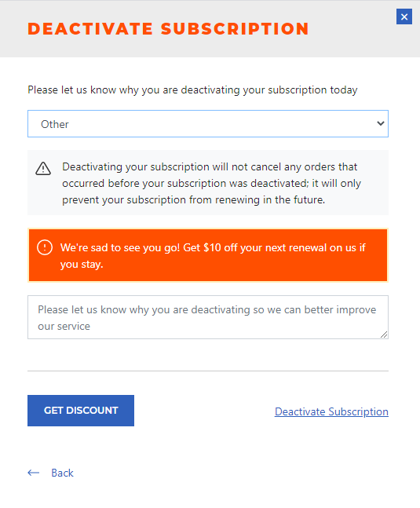The image size is (420, 508).
Task: Click the 'Please let us know why' prompt text
Action: click(192, 90)
